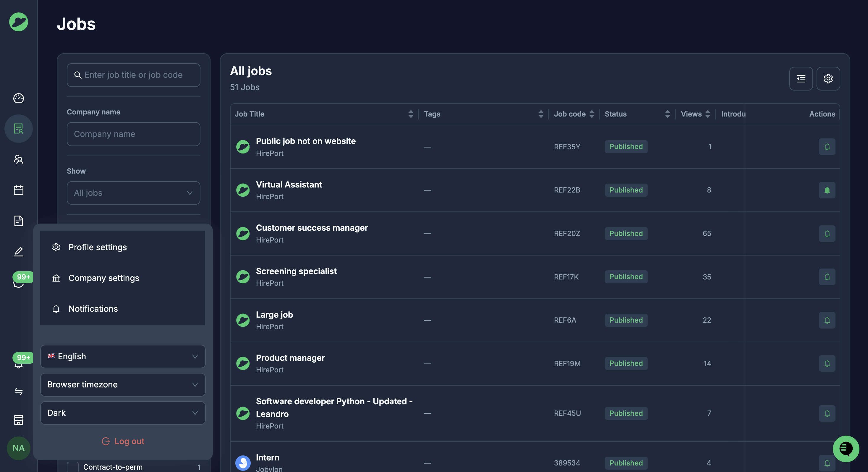The width and height of the screenshot is (868, 472).
Task: Sort by Job code column
Action: click(591, 114)
